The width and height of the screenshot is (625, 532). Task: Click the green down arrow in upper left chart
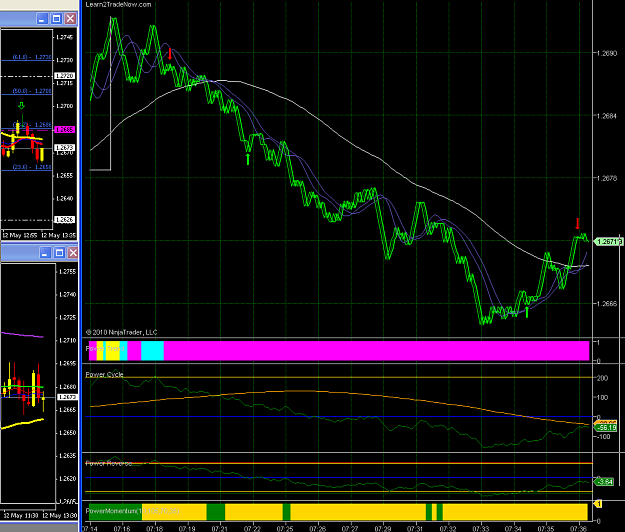point(22,105)
